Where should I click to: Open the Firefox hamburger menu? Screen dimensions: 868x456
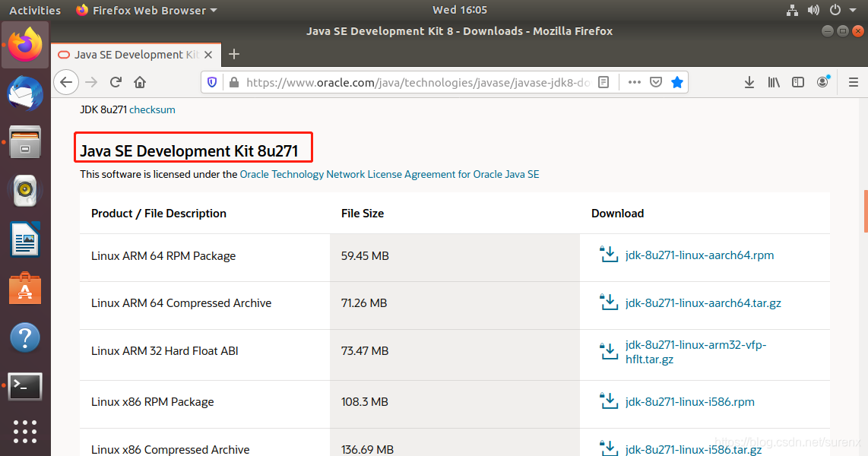coord(853,82)
